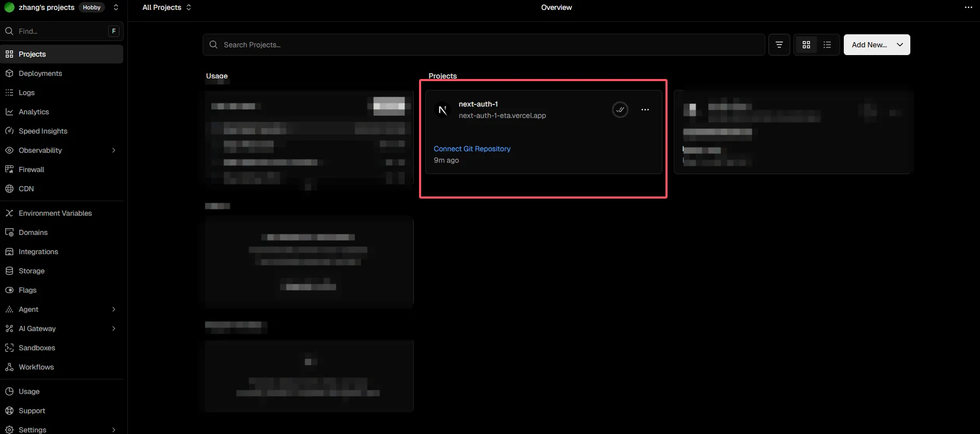
Task: Click the Projects grid icon in sidebar
Action: coord(9,54)
